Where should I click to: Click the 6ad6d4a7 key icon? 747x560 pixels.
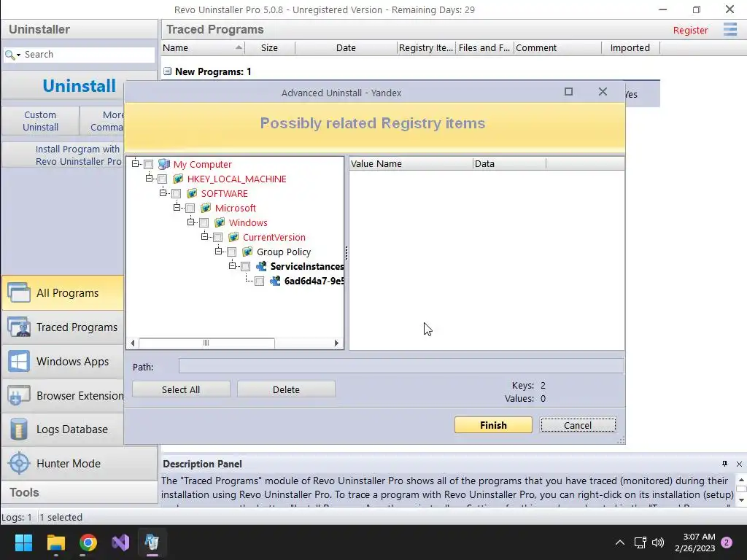275,281
